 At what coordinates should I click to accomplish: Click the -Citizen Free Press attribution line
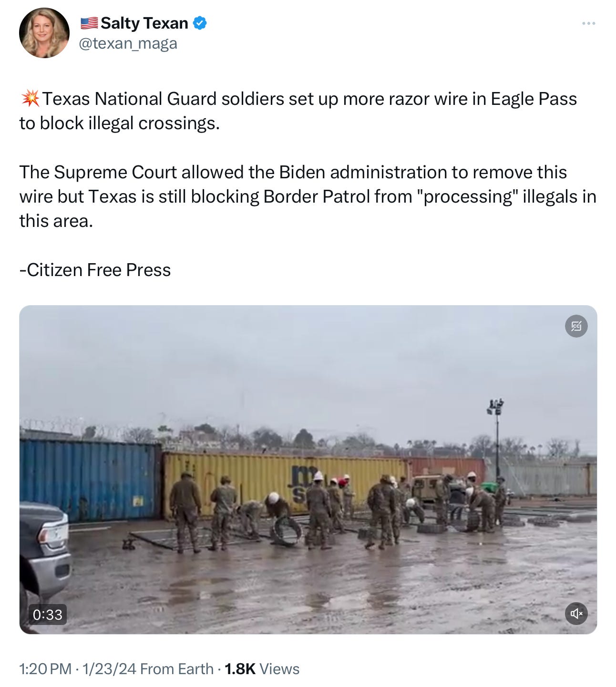coord(95,270)
